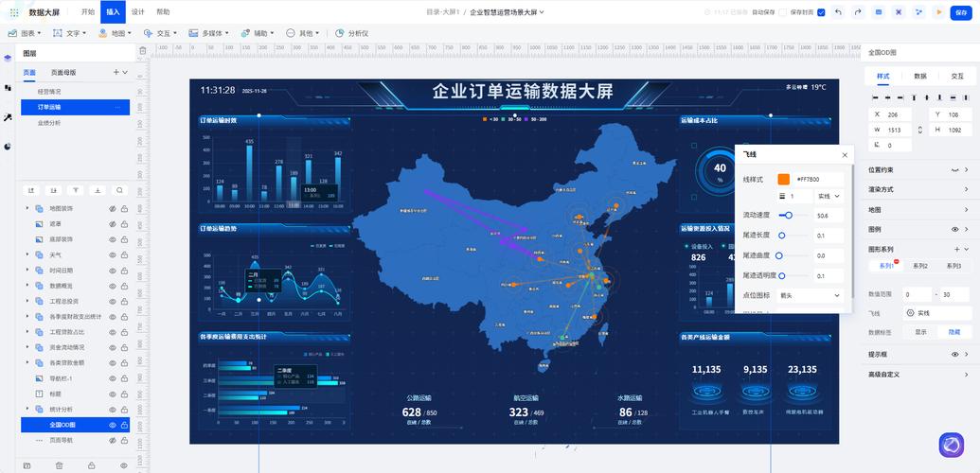Toggle the 图例 legend eye icon
This screenshot has width=980, height=473.
click(955, 229)
